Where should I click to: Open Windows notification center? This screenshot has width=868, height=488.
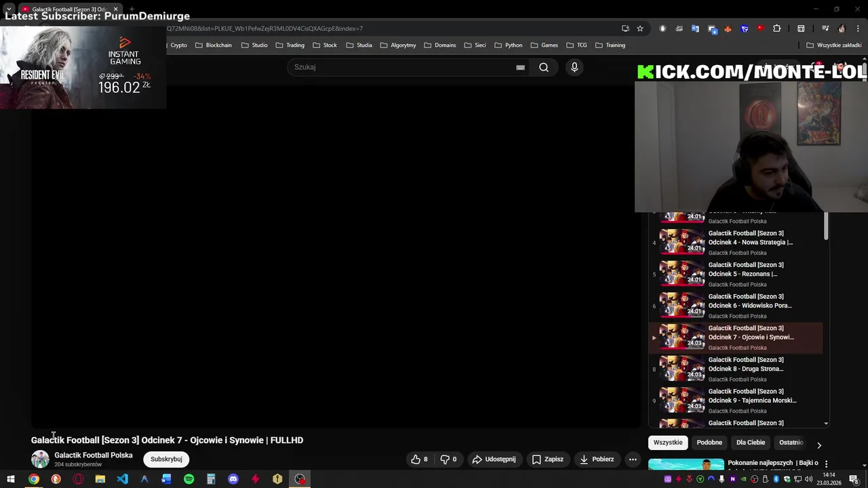[854, 479]
